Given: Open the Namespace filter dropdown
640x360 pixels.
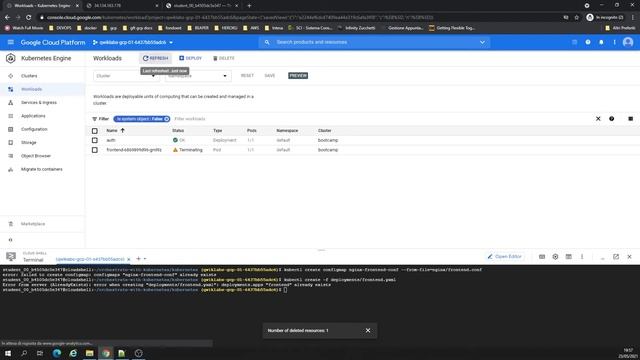Looking at the screenshot, I should tap(198, 76).
